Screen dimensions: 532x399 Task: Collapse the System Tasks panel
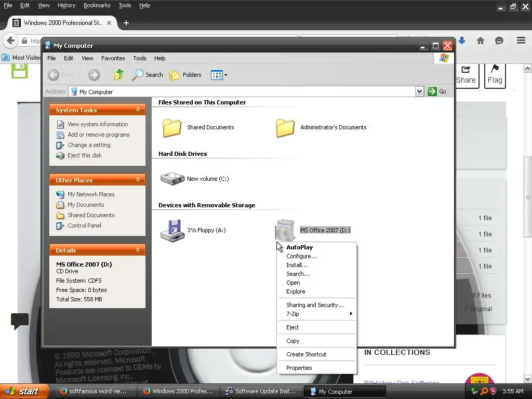click(138, 110)
